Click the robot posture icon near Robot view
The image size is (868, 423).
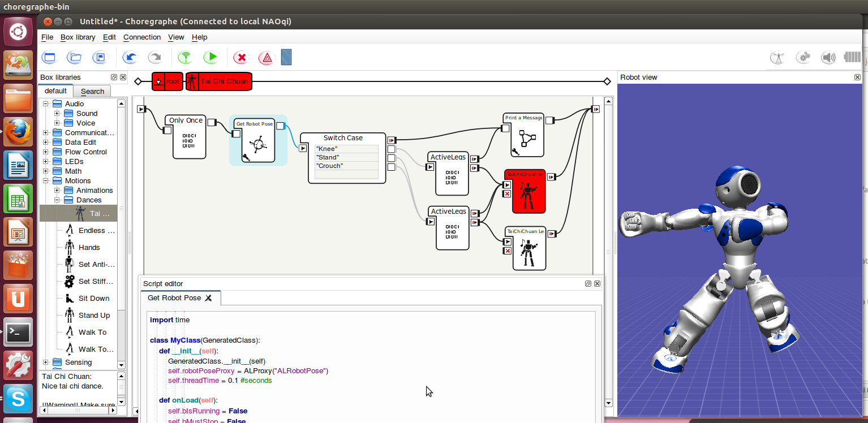pos(777,57)
